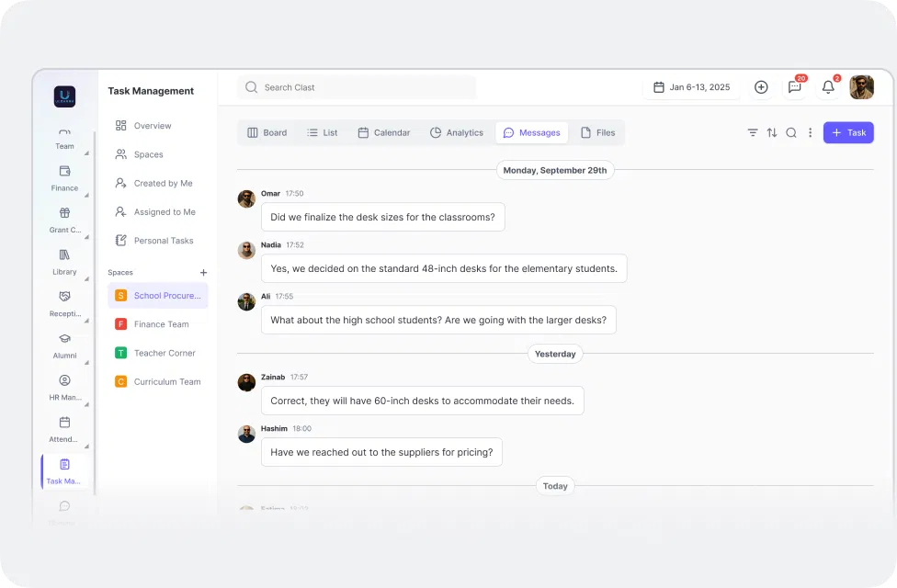Viewport: 897px width, 588px height.
Task: Click the search icon beside sort
Action: [791, 132]
